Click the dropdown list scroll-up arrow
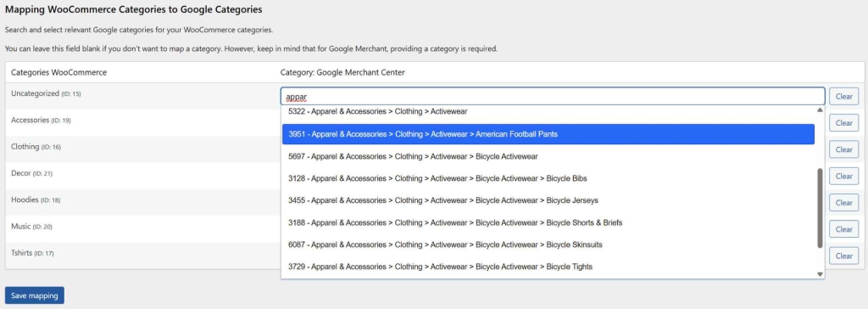The height and width of the screenshot is (309, 868). (x=820, y=110)
